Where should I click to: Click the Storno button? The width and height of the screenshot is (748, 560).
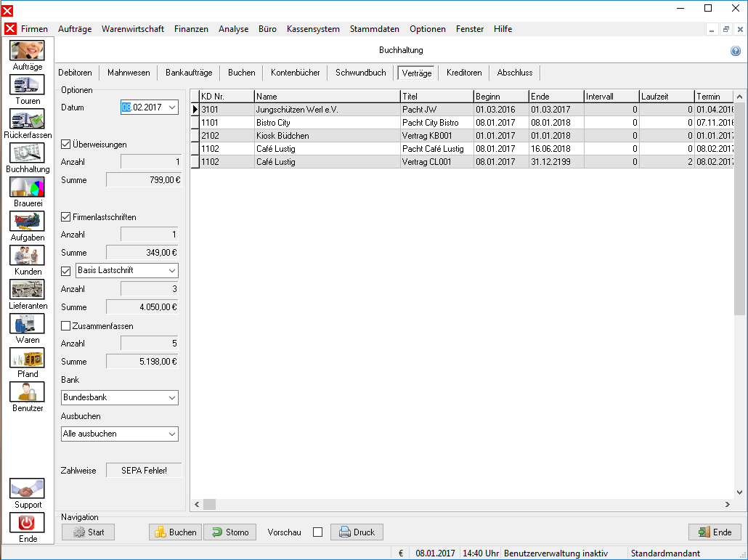230,532
